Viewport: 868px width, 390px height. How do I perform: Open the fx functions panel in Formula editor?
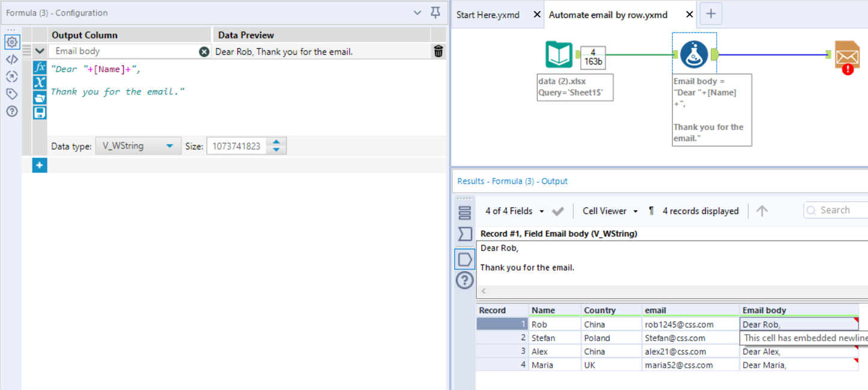[40, 69]
